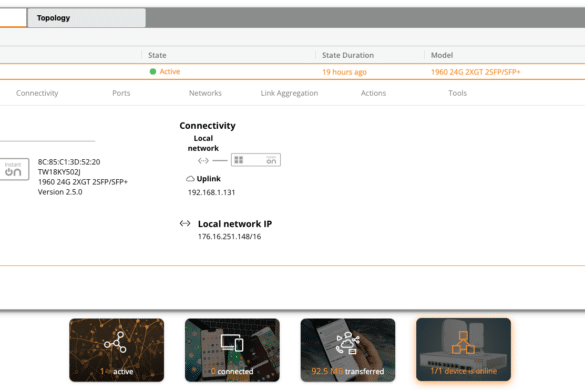Image resolution: width=585 pixels, height=390 pixels.
Task: Select the Active state text
Action: (x=170, y=72)
